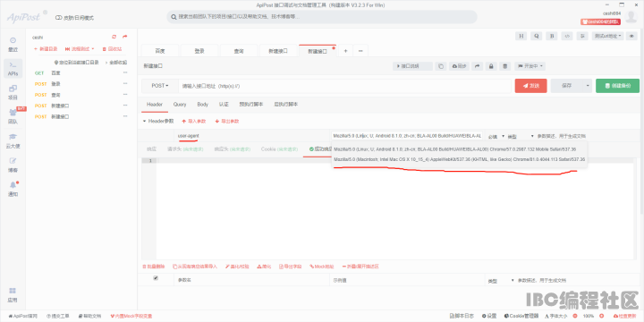This screenshot has width=644, height=322.
Task: Increase font size with plus icon
Action: pos(602,316)
